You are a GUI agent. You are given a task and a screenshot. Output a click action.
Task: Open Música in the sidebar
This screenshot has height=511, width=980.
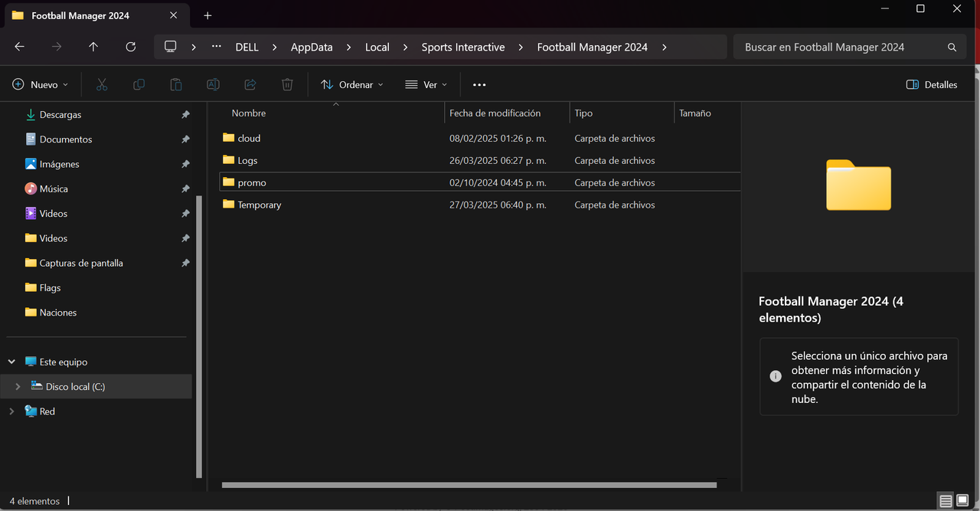tap(54, 188)
